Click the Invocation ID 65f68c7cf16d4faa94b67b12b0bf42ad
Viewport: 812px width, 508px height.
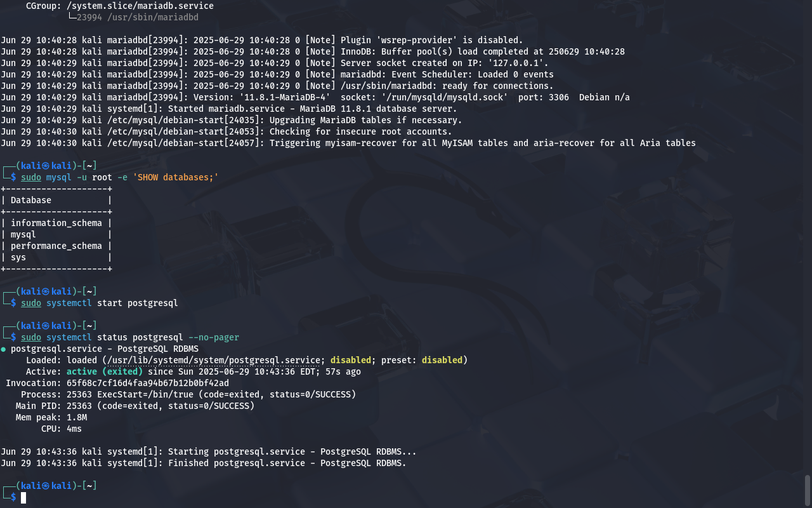[148, 383]
